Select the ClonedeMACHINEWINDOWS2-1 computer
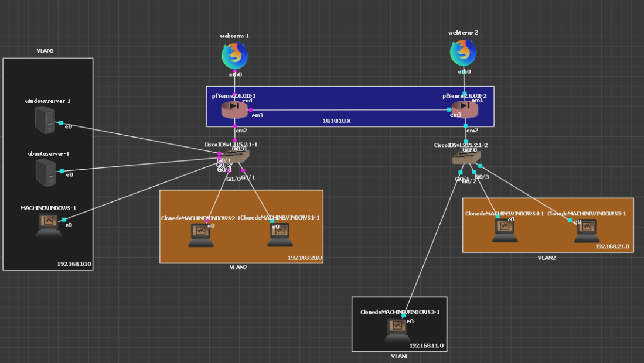The width and height of the screenshot is (644, 363). (200, 235)
